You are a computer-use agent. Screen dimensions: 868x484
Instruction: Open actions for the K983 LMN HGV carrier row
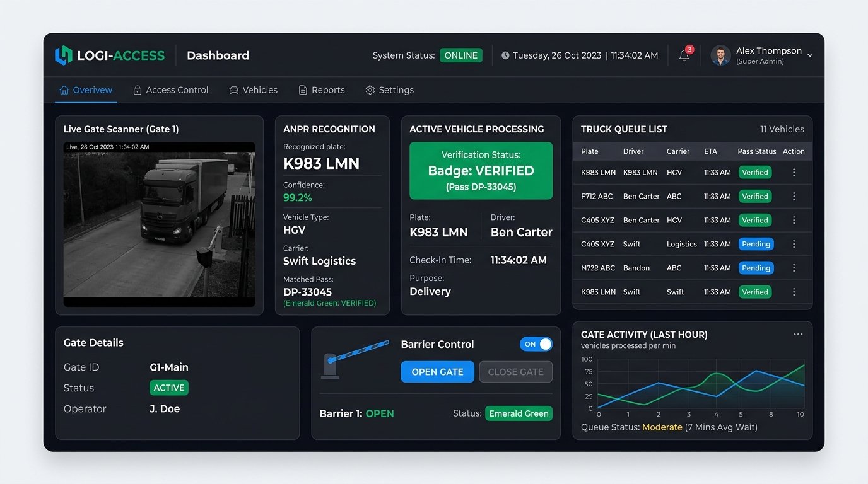point(794,172)
